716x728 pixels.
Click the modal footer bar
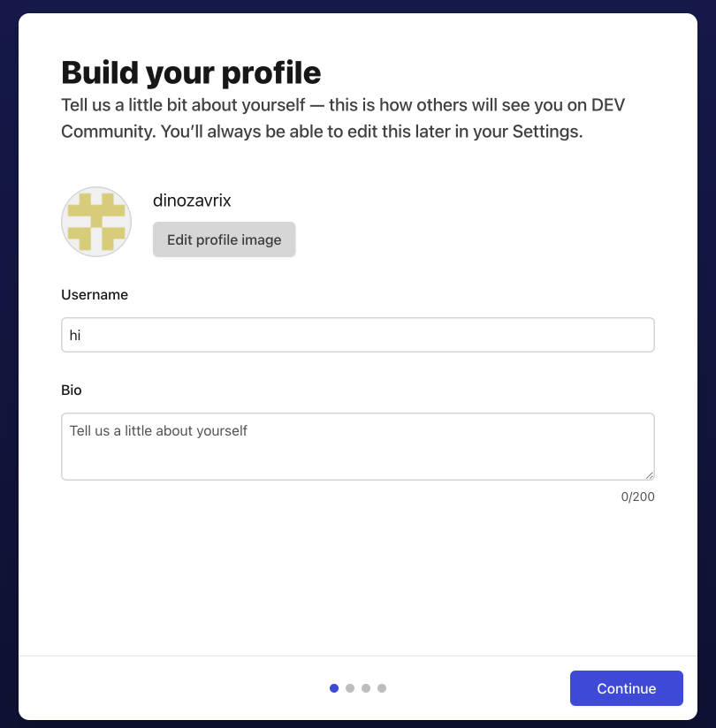point(177,688)
